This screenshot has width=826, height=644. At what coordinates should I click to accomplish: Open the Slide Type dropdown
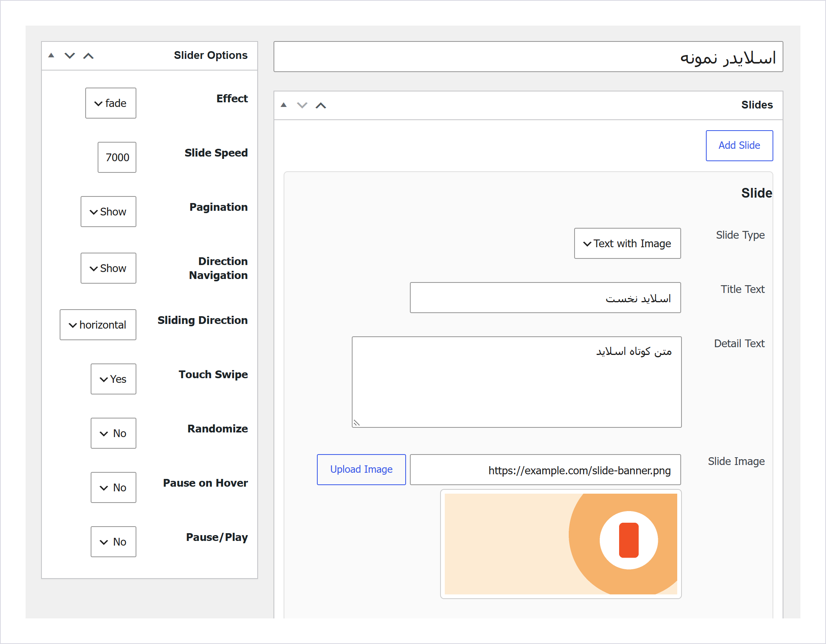pyautogui.click(x=628, y=243)
